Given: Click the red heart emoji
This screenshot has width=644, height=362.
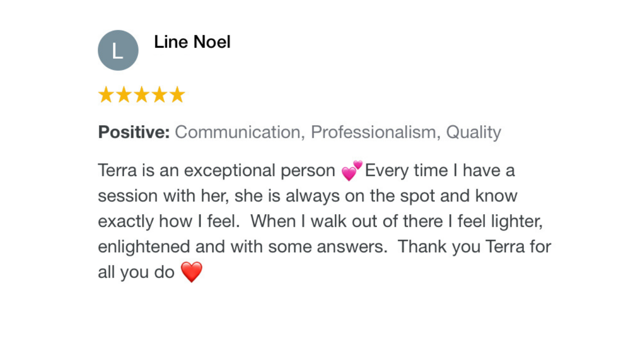Looking at the screenshot, I should pyautogui.click(x=191, y=272).
